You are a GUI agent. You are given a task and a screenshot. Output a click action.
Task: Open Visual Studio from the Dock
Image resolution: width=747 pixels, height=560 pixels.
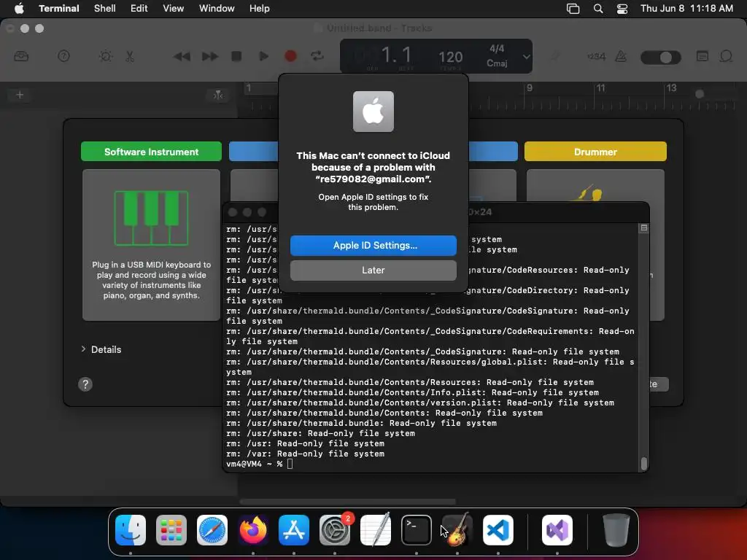557,529
